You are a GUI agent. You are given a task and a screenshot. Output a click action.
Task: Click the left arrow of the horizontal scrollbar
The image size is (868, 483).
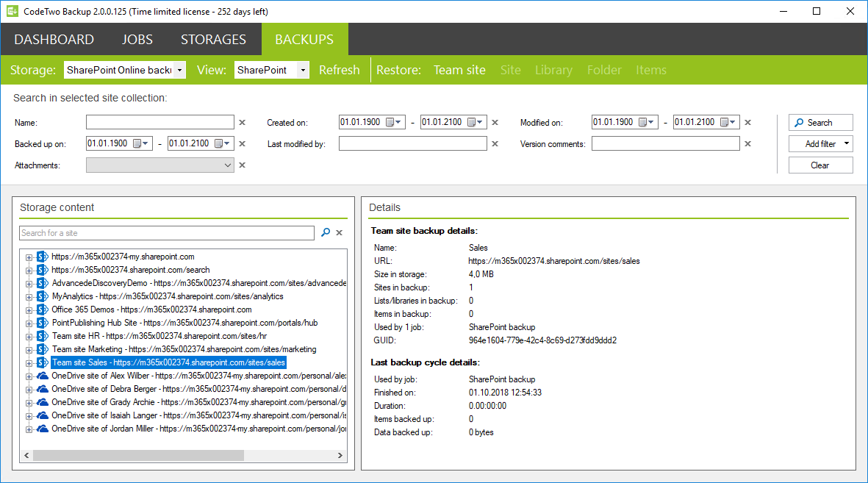[26, 455]
